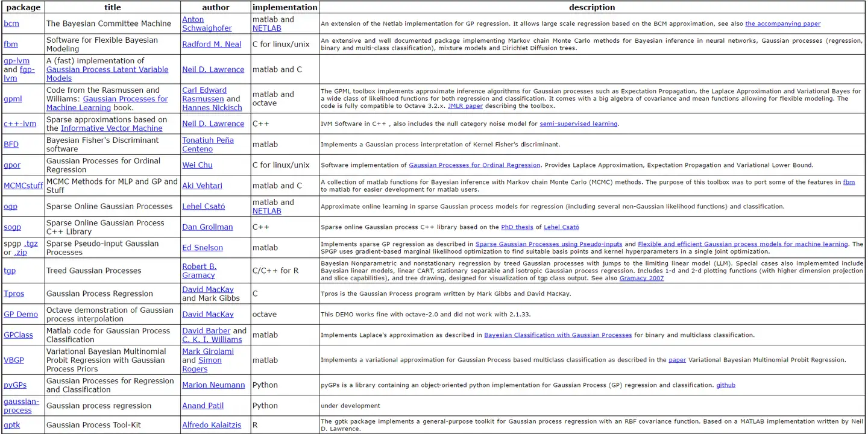Open Gramacy 2007 reference link
This screenshot has height=434, width=868.
point(642,278)
